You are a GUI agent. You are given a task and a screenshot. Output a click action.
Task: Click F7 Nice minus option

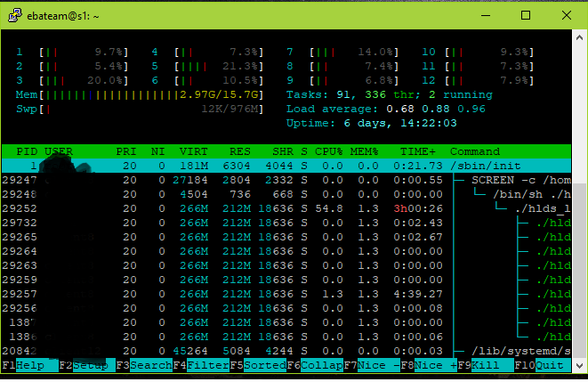372,365
